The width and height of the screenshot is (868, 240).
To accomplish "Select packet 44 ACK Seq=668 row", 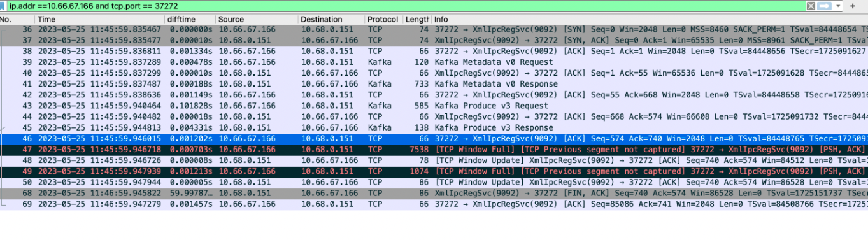I will 434,116.
